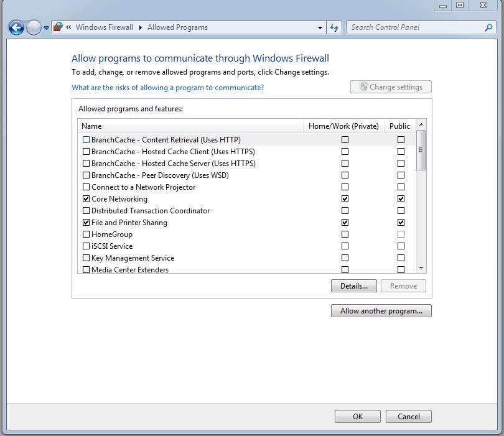Uncheck File and Printer Sharing Private checkbox
The height and width of the screenshot is (436, 504).
(345, 222)
